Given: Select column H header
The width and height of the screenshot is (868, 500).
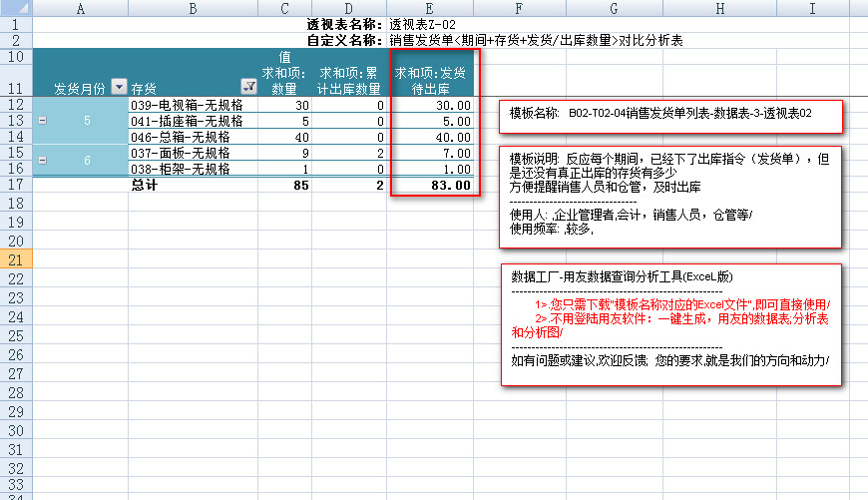Looking at the screenshot, I should [719, 8].
